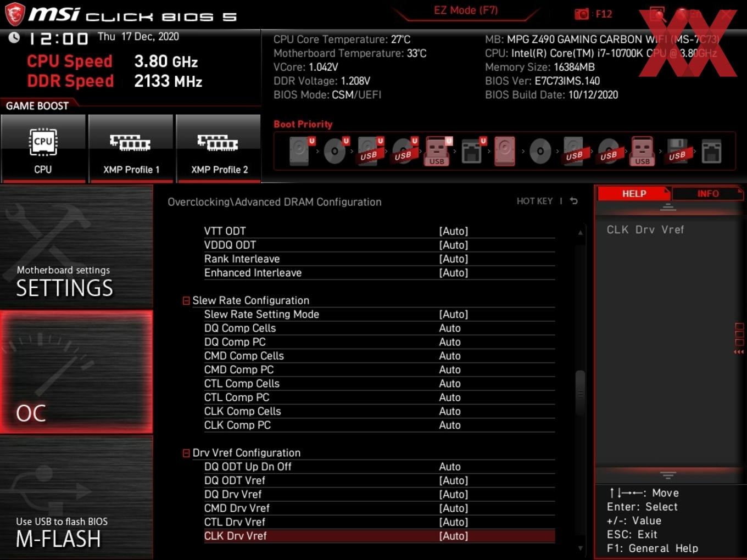The image size is (747, 560).
Task: Select the CMD Comp PC Auto field
Action: 450,370
